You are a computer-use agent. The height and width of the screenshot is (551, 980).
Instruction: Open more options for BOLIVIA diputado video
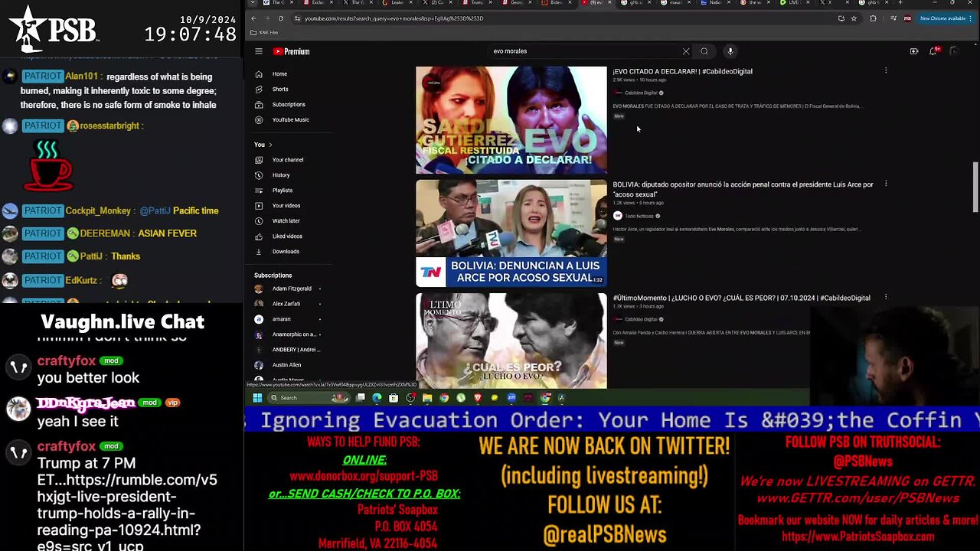tap(886, 184)
